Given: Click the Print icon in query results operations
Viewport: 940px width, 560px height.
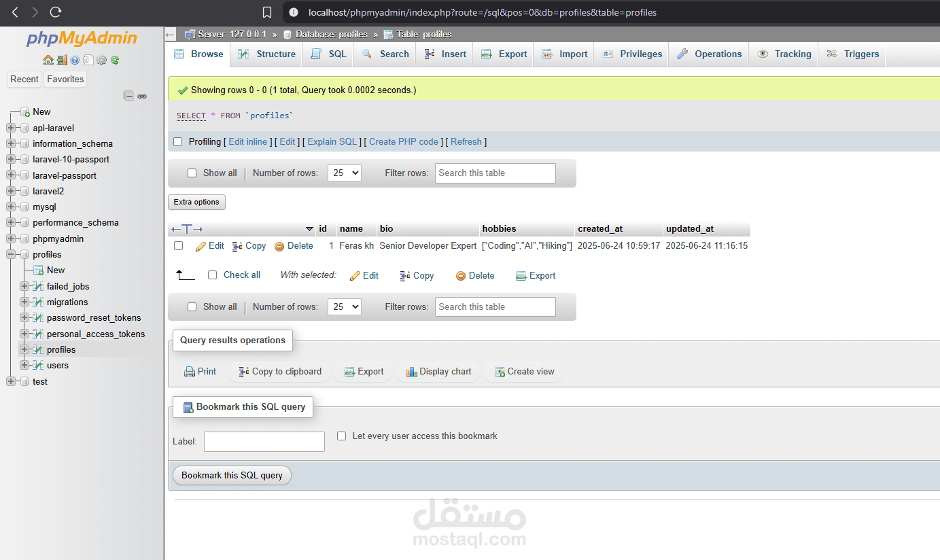Looking at the screenshot, I should [190, 372].
